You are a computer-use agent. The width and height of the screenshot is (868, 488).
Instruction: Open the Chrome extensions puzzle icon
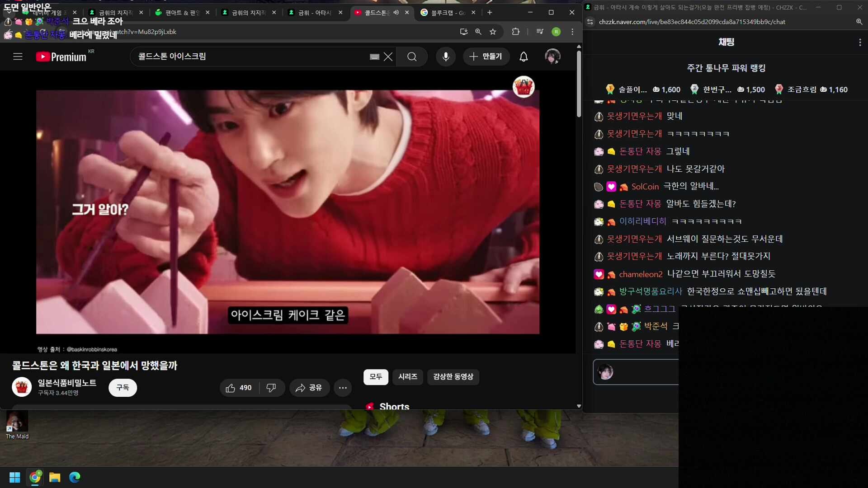516,32
